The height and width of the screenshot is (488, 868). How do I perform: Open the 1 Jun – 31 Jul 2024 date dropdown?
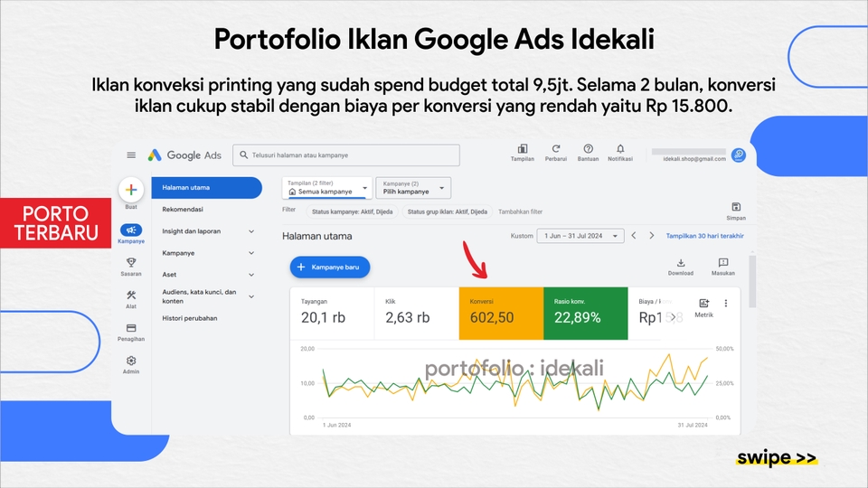click(580, 236)
